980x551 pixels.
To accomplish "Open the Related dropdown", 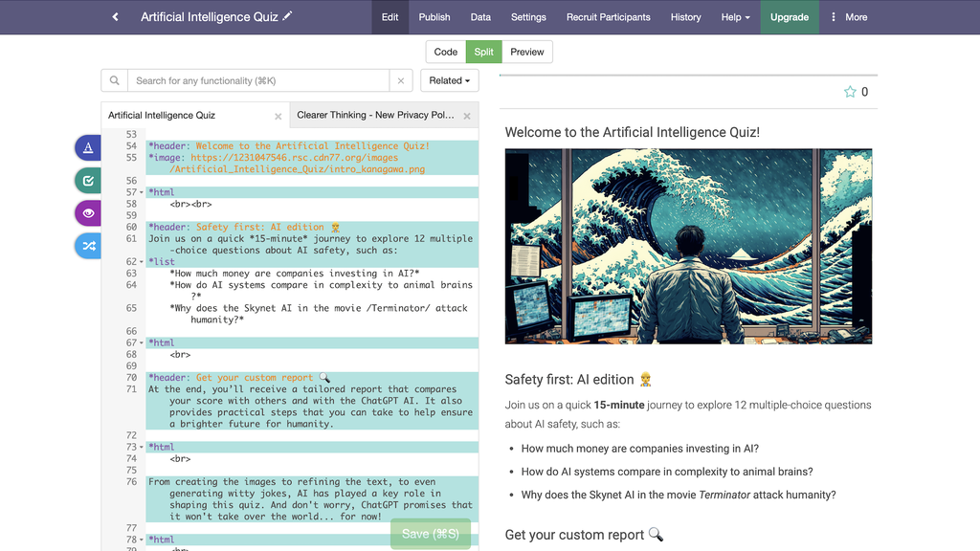I will (x=449, y=80).
